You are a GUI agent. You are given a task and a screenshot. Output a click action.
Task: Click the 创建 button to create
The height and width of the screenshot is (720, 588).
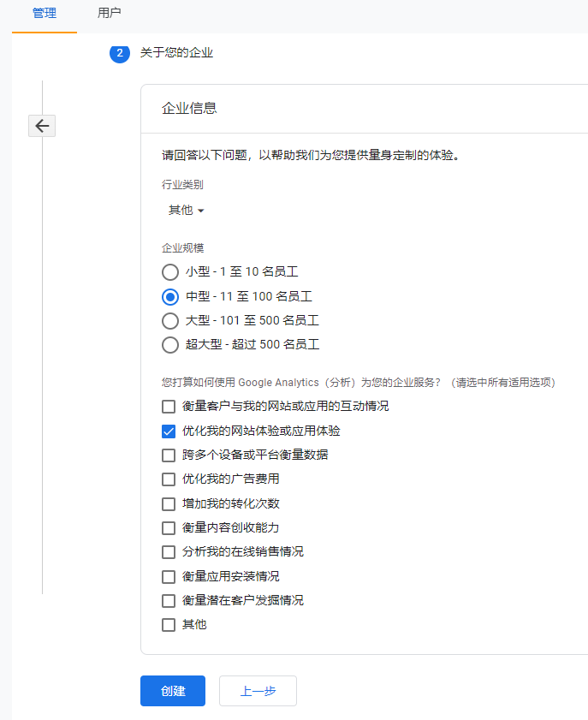[172, 691]
